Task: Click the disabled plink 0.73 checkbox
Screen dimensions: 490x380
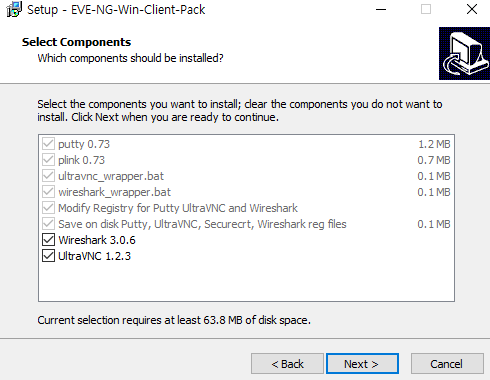Action: [x=49, y=160]
